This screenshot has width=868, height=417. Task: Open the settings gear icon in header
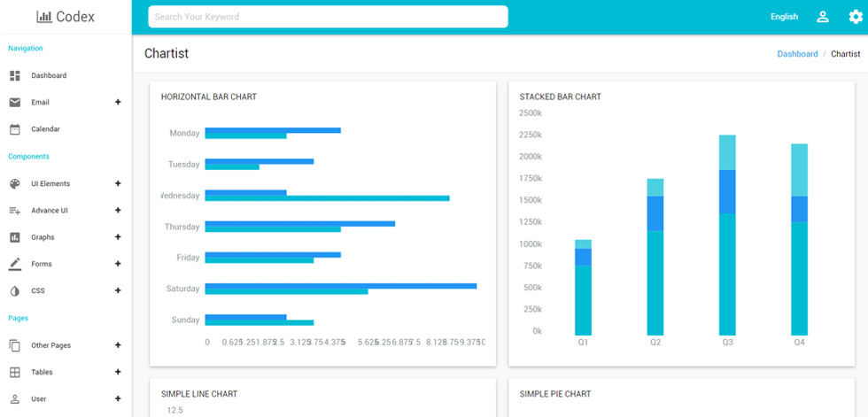pyautogui.click(x=856, y=17)
